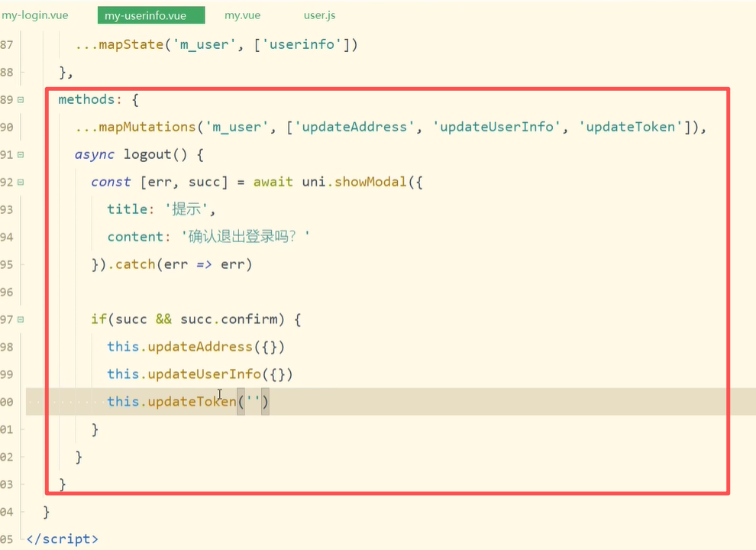Select the my-userinfo.vue tab
The height and width of the screenshot is (550, 756).
pyautogui.click(x=151, y=15)
